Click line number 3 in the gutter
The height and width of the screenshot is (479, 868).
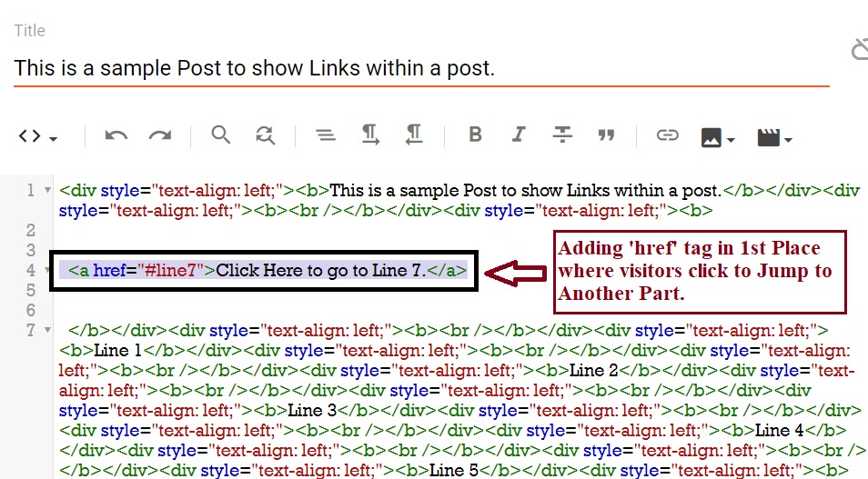click(31, 251)
